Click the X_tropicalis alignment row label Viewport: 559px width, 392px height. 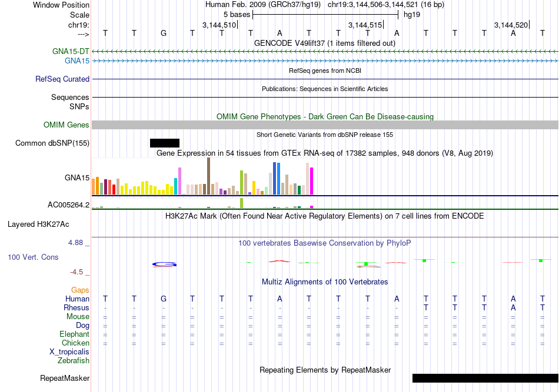[69, 352]
